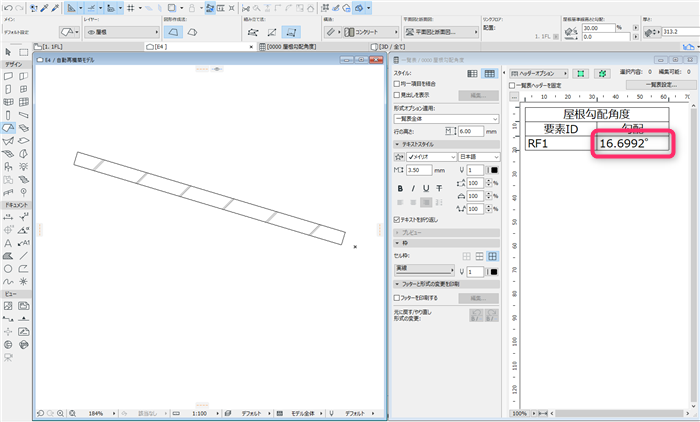Click the schedule horizontal scrollbar
700x422 pixels.
(x=620, y=414)
